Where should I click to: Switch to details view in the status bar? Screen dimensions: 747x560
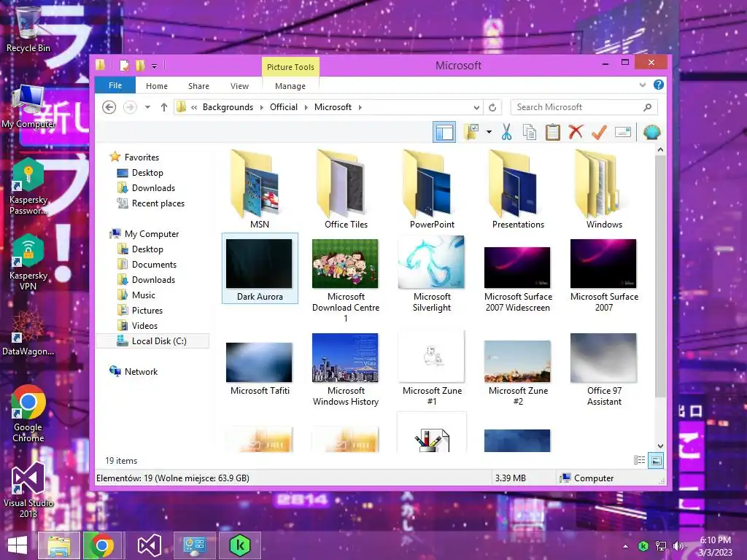tap(639, 460)
